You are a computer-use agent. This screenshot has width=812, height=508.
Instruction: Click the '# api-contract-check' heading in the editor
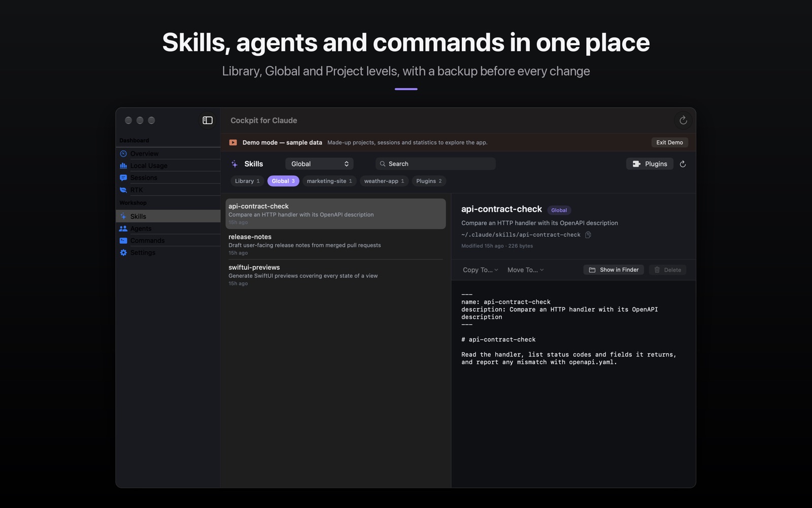[498, 339]
